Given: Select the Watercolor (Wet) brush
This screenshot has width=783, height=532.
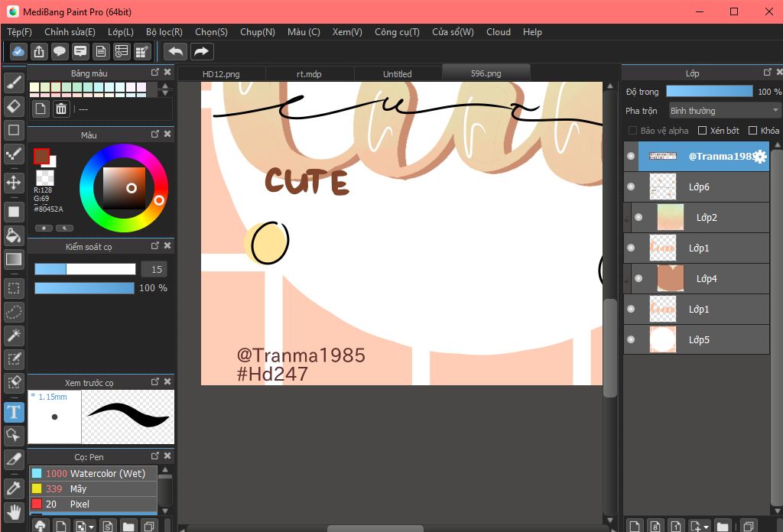Looking at the screenshot, I should pos(93,473).
